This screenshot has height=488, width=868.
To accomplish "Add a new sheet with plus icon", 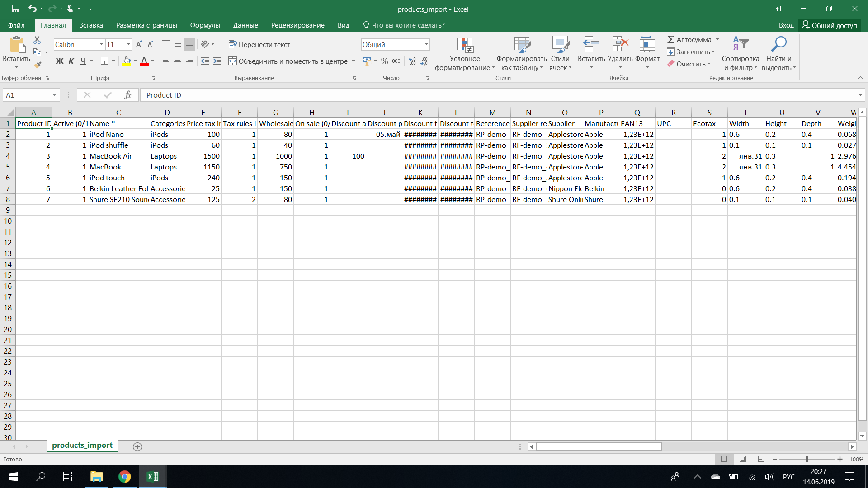I will pyautogui.click(x=137, y=446).
